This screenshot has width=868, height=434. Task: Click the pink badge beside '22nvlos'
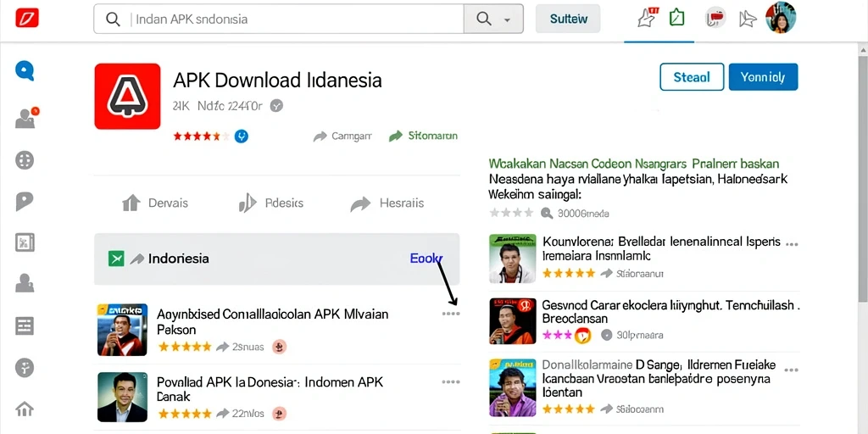(280, 413)
